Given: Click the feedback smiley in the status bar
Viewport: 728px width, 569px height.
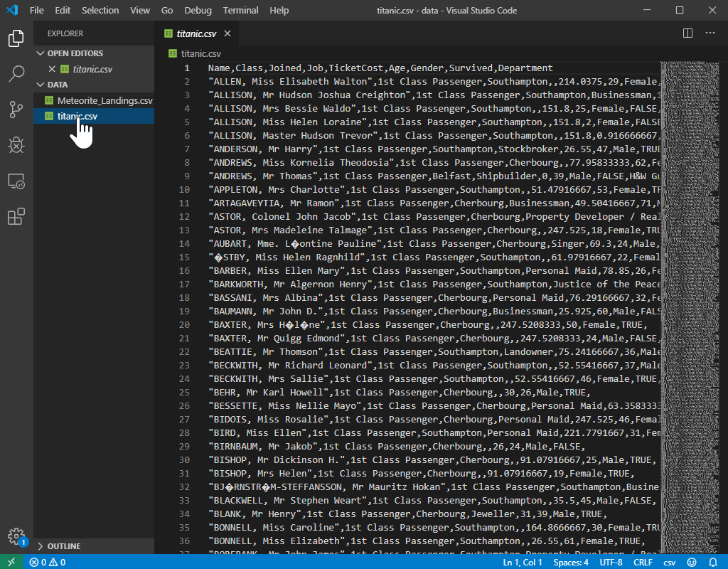Looking at the screenshot, I should coord(691,561).
